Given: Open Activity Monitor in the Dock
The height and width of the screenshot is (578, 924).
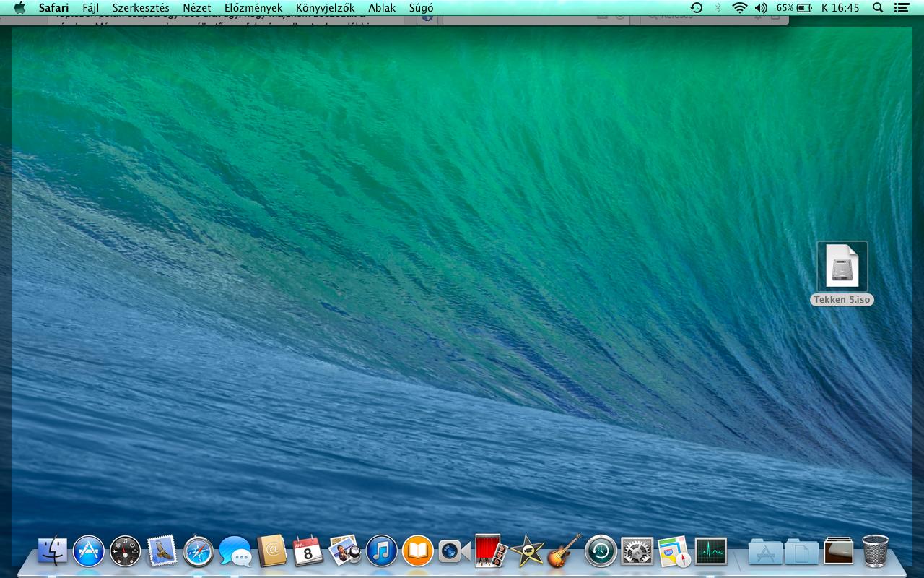Looking at the screenshot, I should tap(711, 551).
